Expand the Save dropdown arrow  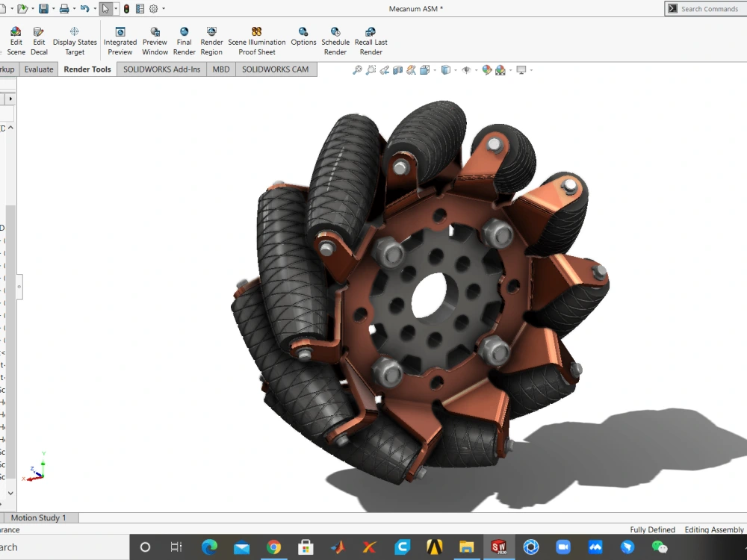point(53,8)
